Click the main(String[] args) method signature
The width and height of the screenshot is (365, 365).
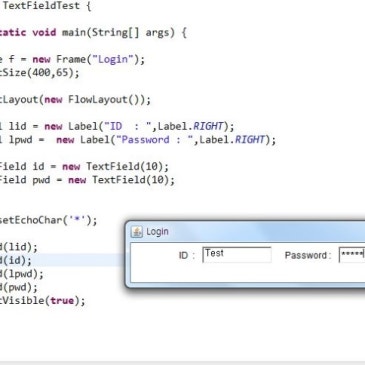(118, 33)
